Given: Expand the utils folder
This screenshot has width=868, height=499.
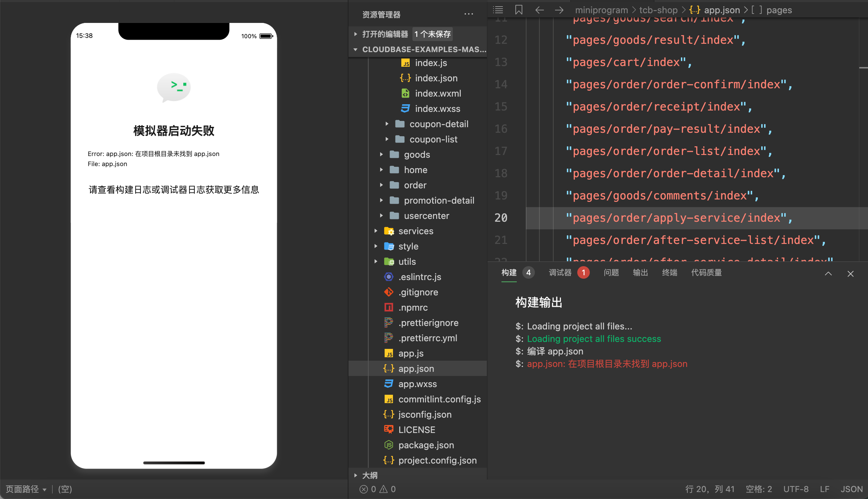Looking at the screenshot, I should click(x=376, y=262).
